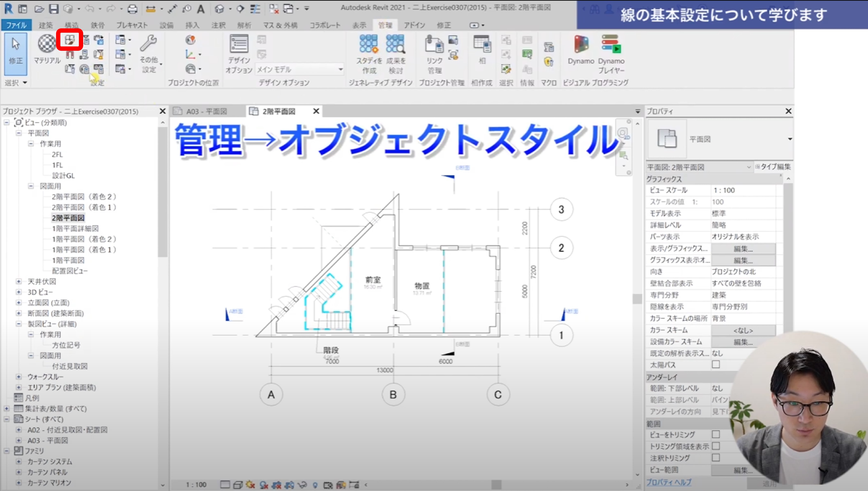Select 1階平面詳細図 in the Project Browser
Viewport: 868px width, 491px height.
point(75,229)
